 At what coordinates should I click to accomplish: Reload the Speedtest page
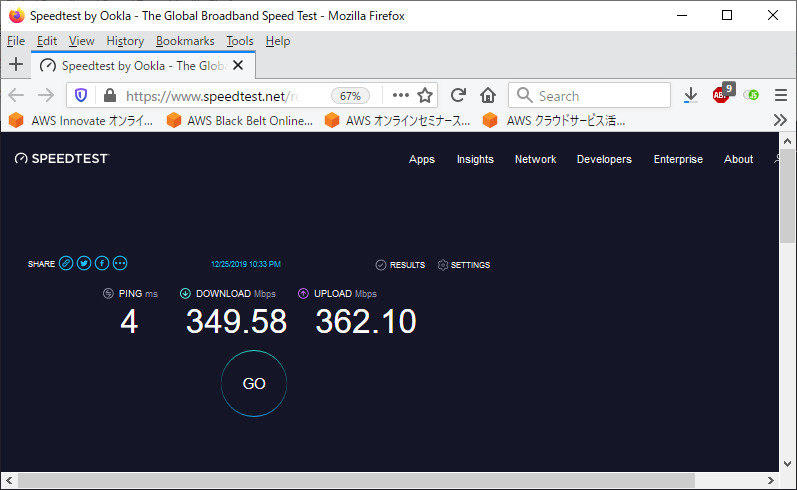click(x=458, y=95)
